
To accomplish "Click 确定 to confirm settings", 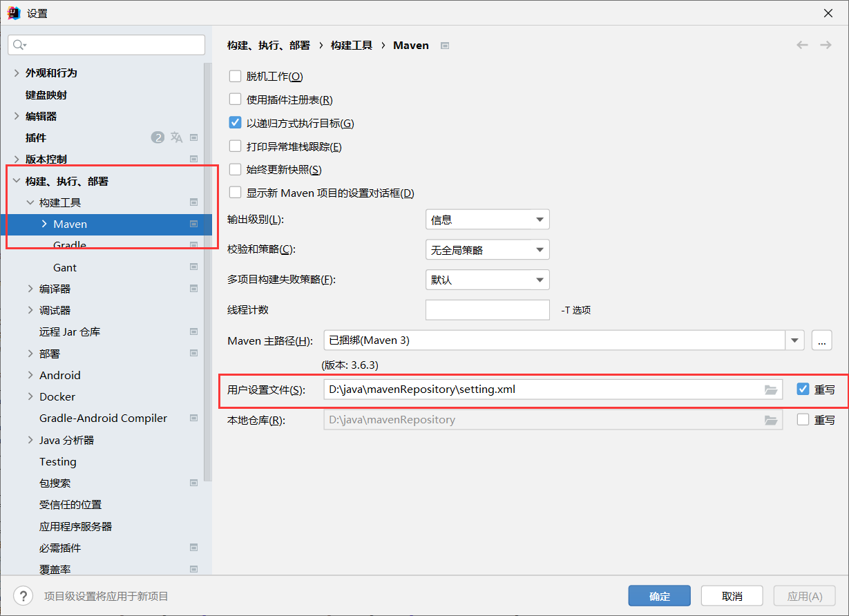I will pyautogui.click(x=660, y=596).
